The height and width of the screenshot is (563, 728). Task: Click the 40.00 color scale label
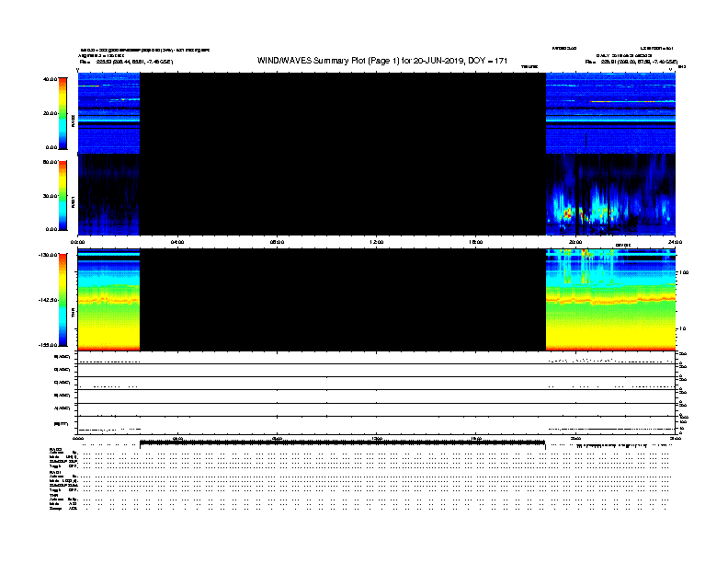50,79
